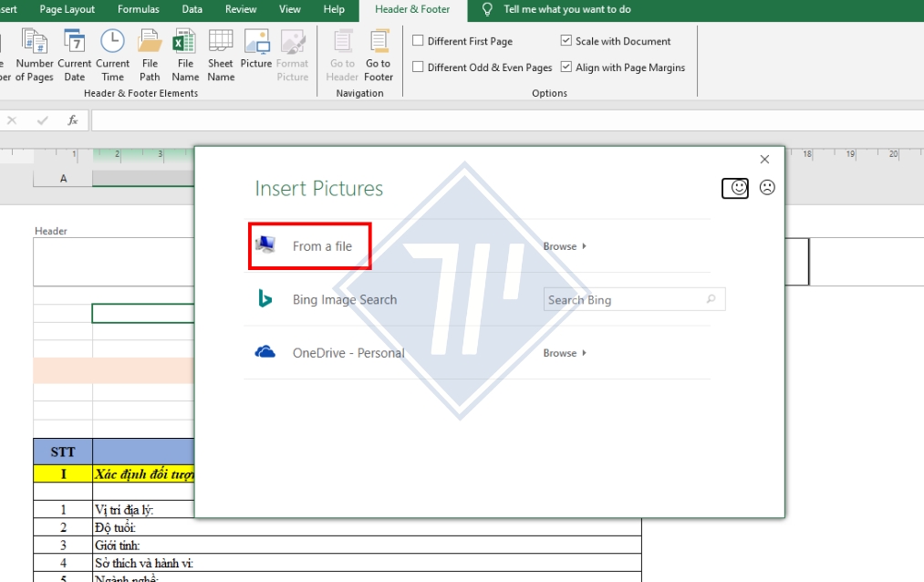Image resolution: width=924 pixels, height=582 pixels.
Task: Click Go to Footer navigation icon
Action: [x=378, y=55]
